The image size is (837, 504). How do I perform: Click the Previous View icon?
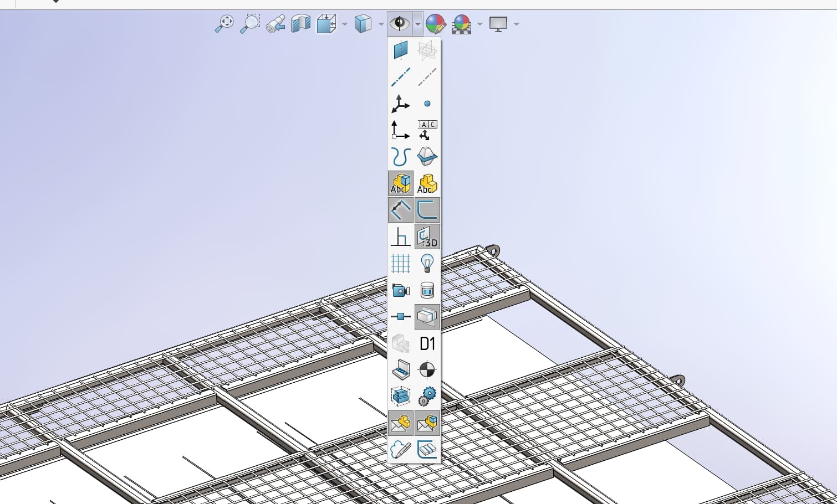pos(275,24)
